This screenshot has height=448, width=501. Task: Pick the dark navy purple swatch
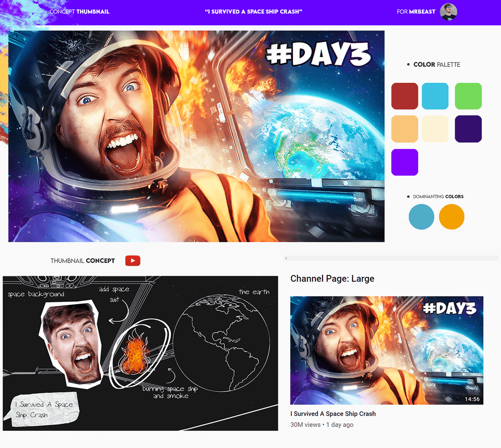pos(468,129)
